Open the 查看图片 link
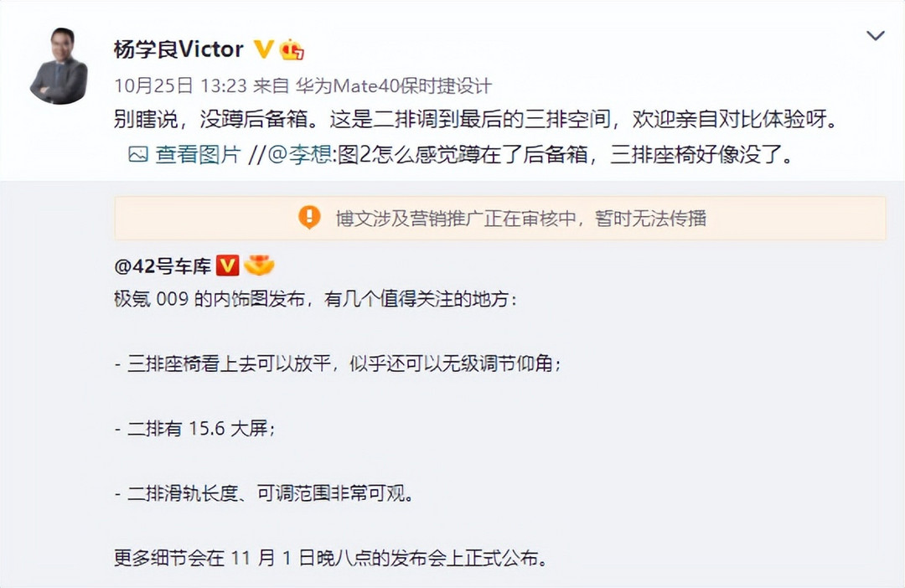 point(198,155)
